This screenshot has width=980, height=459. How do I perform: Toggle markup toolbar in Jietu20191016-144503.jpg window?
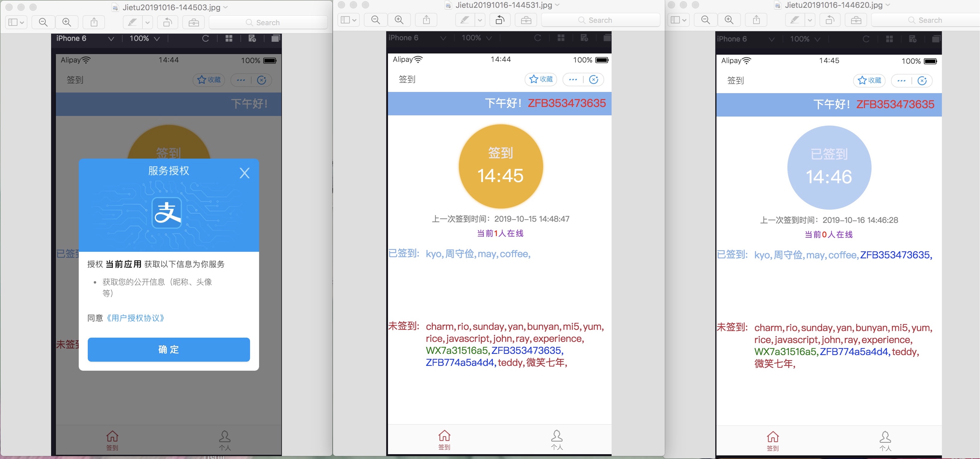point(194,23)
